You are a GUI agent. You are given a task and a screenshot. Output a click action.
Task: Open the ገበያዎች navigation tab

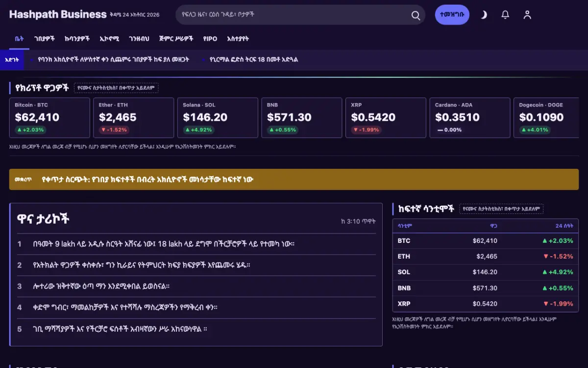45,39
